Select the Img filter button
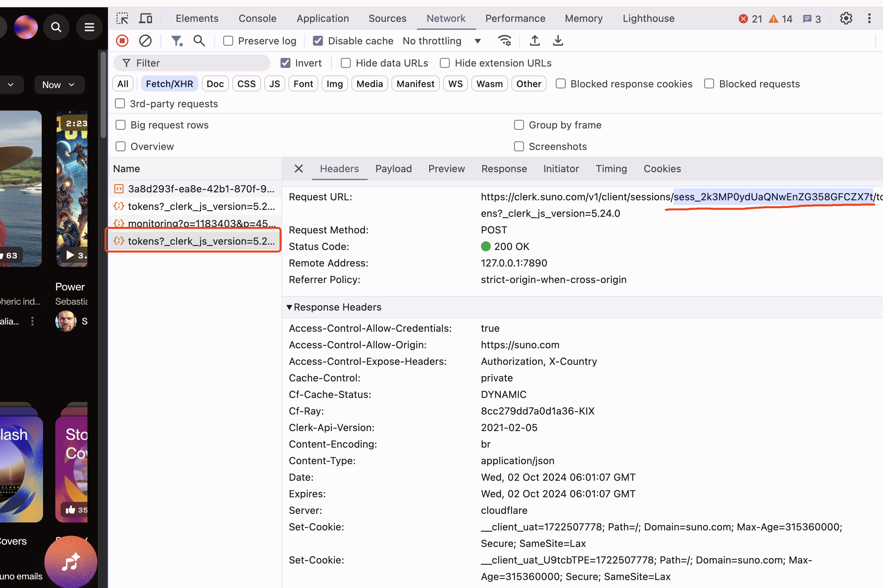The width and height of the screenshot is (883, 588). point(334,84)
